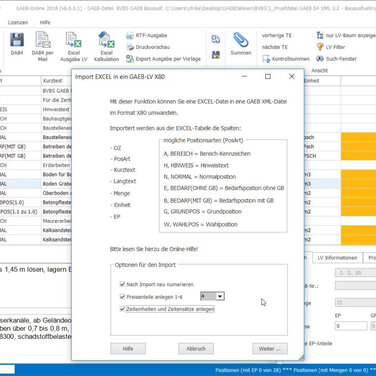
Task: Activate the LV Filter funnel icon
Action: (320, 47)
